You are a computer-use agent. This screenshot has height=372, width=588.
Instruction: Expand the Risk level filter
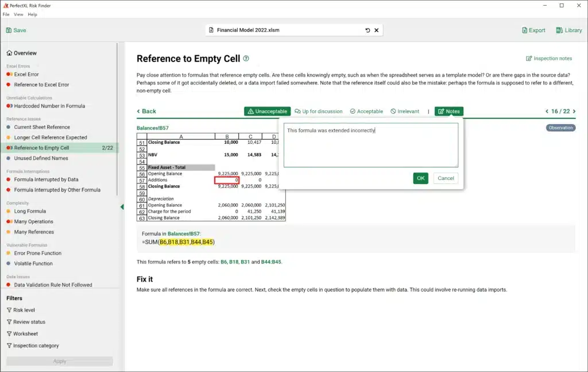click(21, 310)
